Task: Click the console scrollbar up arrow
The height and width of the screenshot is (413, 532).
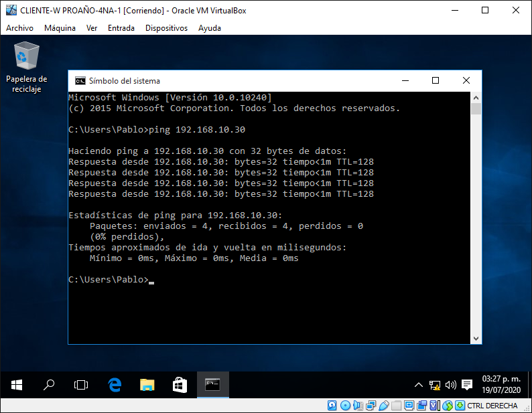Action: (476, 98)
